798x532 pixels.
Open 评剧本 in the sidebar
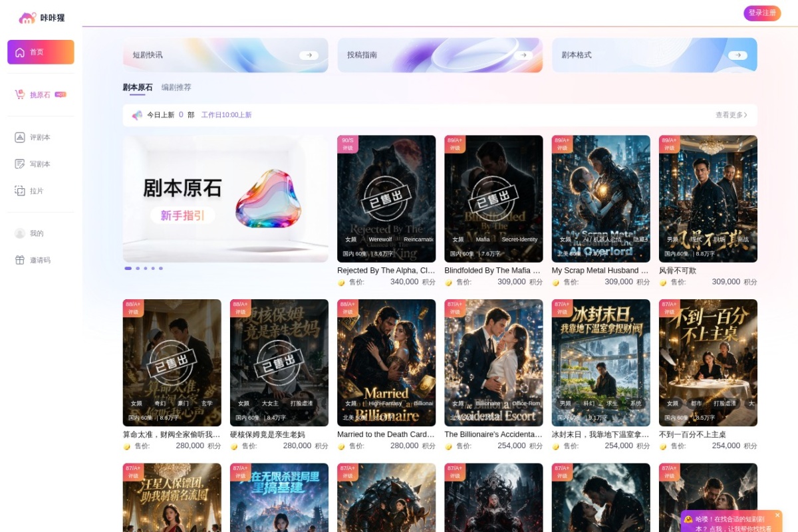pos(41,137)
